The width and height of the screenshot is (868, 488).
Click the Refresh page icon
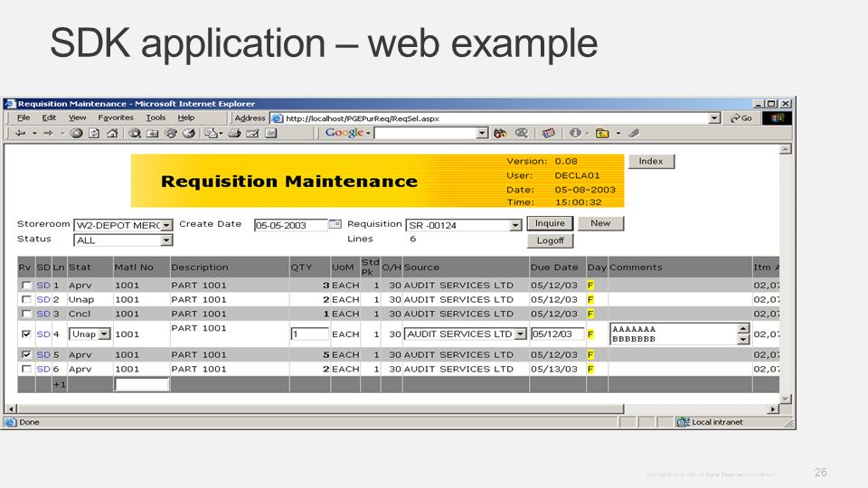pos(94,134)
